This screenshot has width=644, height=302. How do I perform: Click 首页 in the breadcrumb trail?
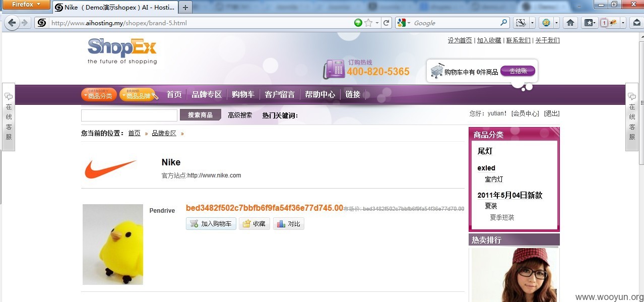pyautogui.click(x=134, y=133)
